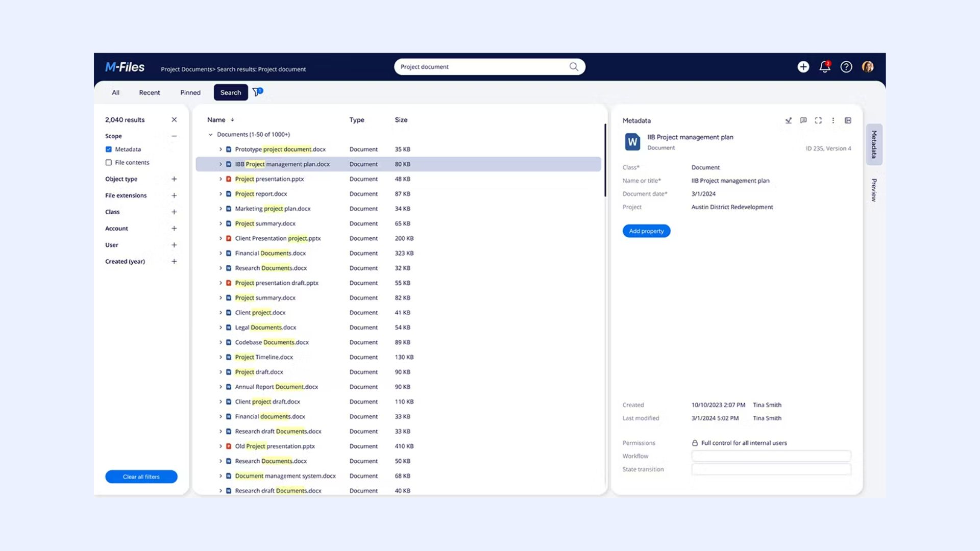The image size is (980, 551).
Task: Expand the Project presentation.pptx row
Action: 220,179
